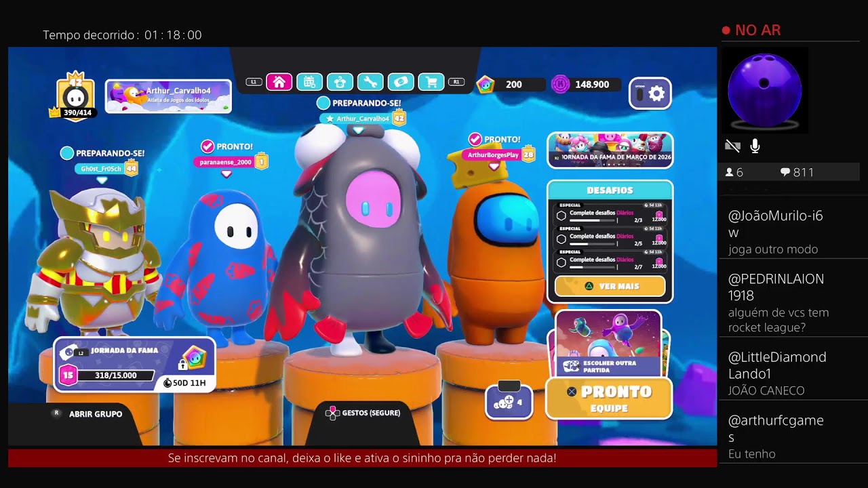Open Jornada da Fama de Março banner
This screenshot has height=488, width=868.
coord(610,150)
